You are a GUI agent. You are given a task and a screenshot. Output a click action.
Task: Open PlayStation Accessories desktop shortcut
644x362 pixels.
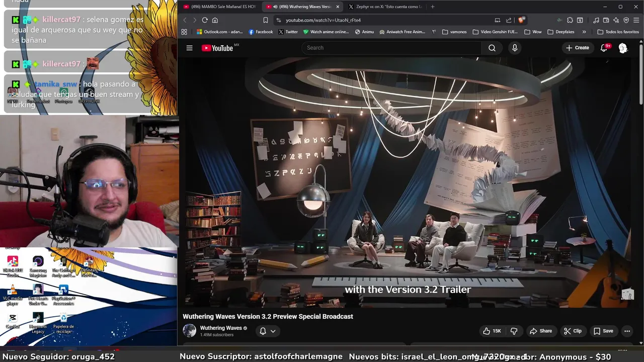tap(63, 295)
